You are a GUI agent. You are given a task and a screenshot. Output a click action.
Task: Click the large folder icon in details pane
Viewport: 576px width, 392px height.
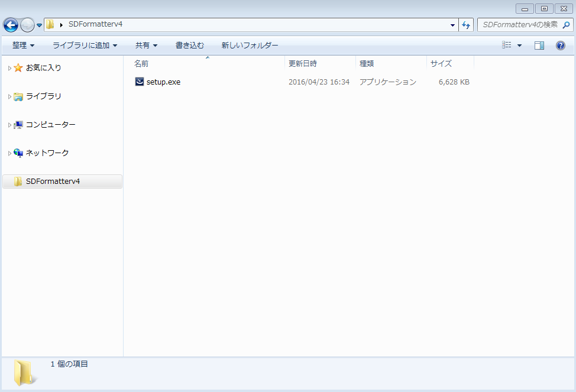(x=25, y=373)
